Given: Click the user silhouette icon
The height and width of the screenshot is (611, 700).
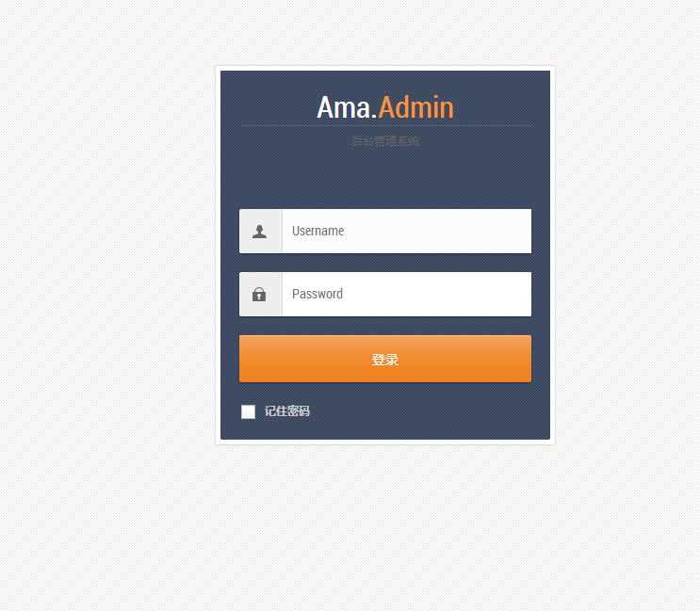Looking at the screenshot, I should 259,232.
